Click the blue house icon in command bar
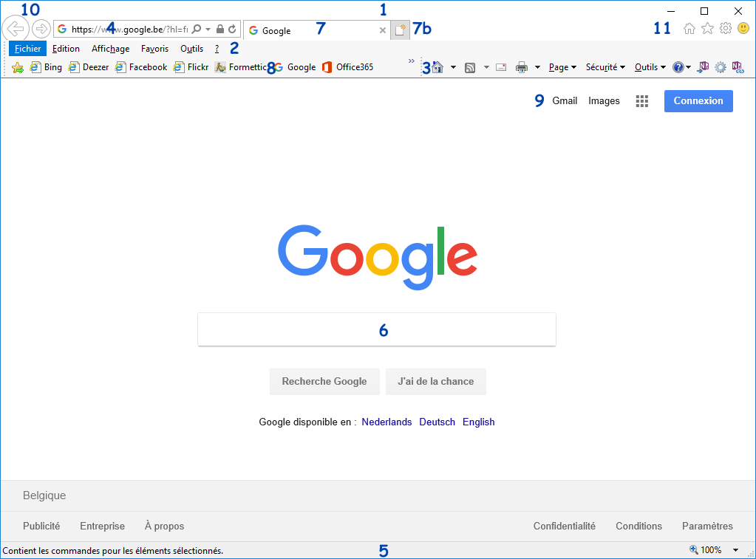 437,67
